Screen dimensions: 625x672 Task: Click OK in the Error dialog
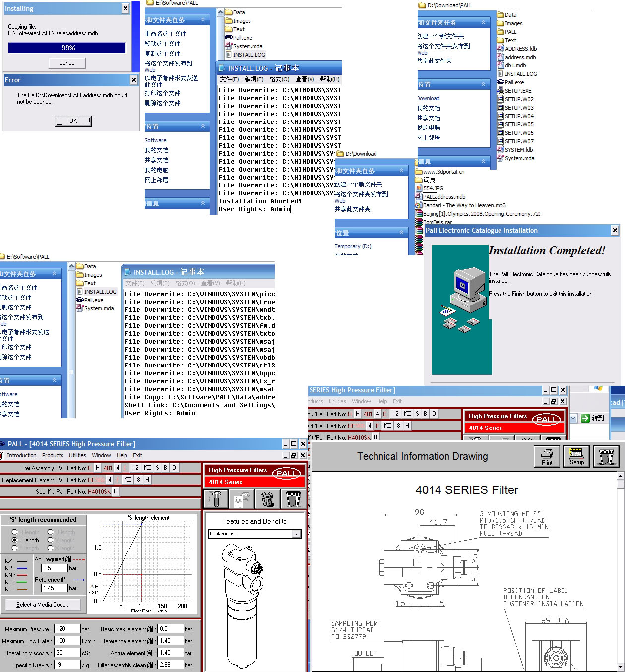(x=73, y=121)
